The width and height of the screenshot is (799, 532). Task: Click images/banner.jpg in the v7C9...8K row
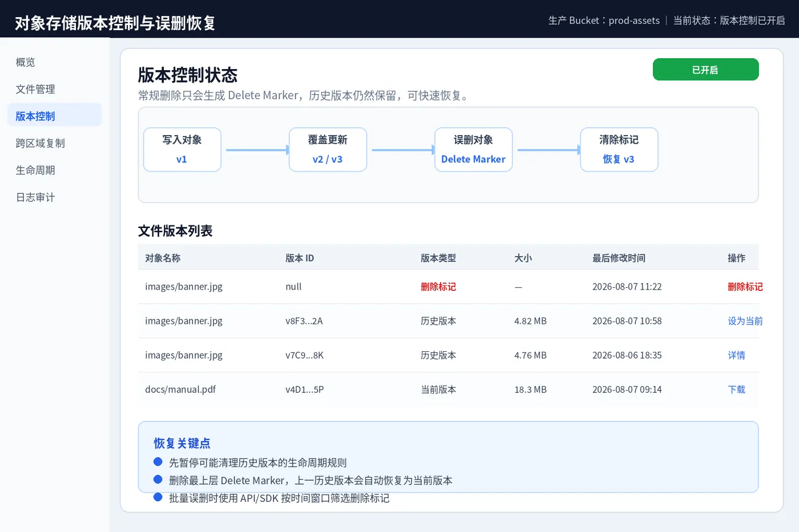[184, 355]
